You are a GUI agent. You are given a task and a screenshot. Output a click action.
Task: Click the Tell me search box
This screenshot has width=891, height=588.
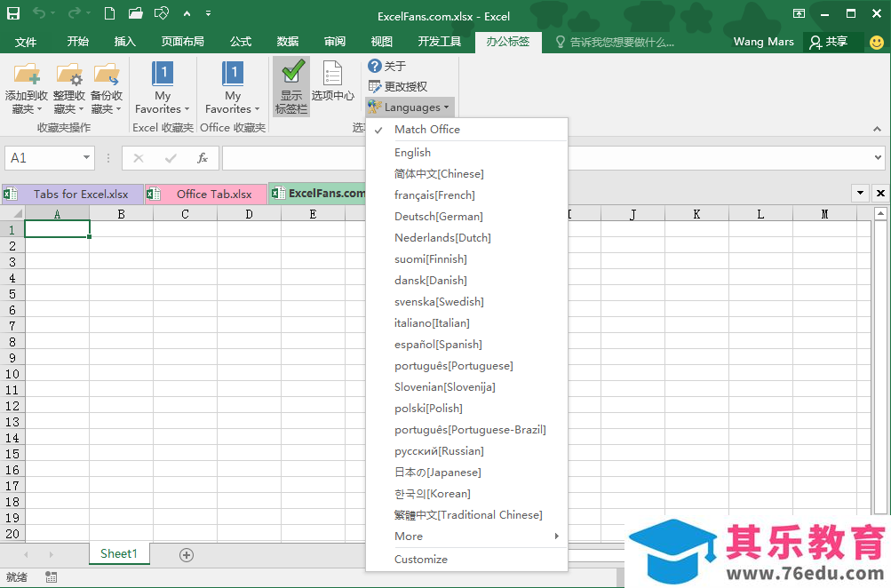615,42
